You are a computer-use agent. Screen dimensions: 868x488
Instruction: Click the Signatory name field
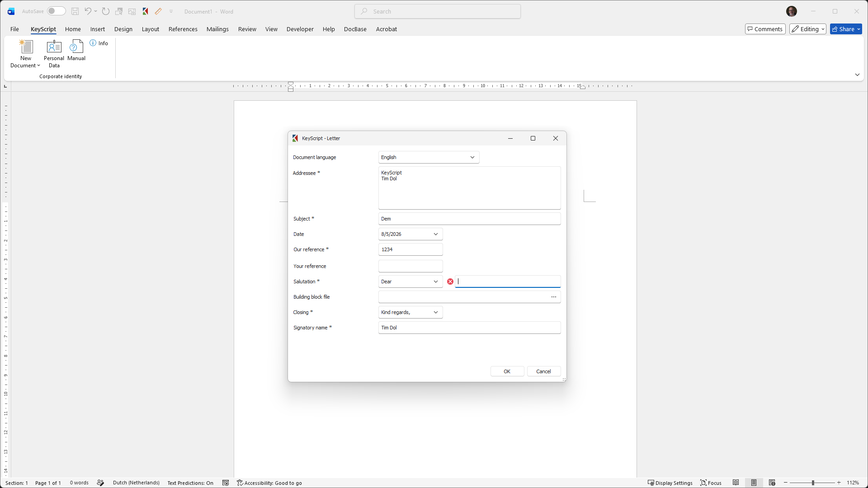(469, 328)
